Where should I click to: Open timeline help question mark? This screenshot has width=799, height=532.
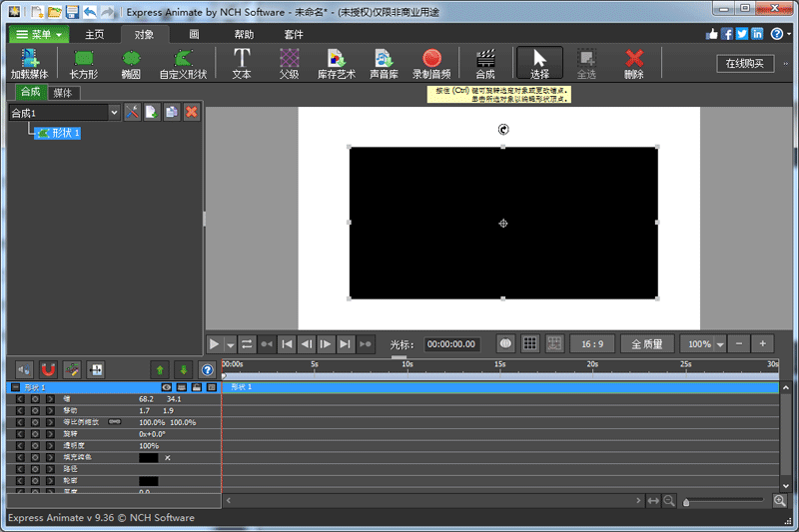[207, 369]
